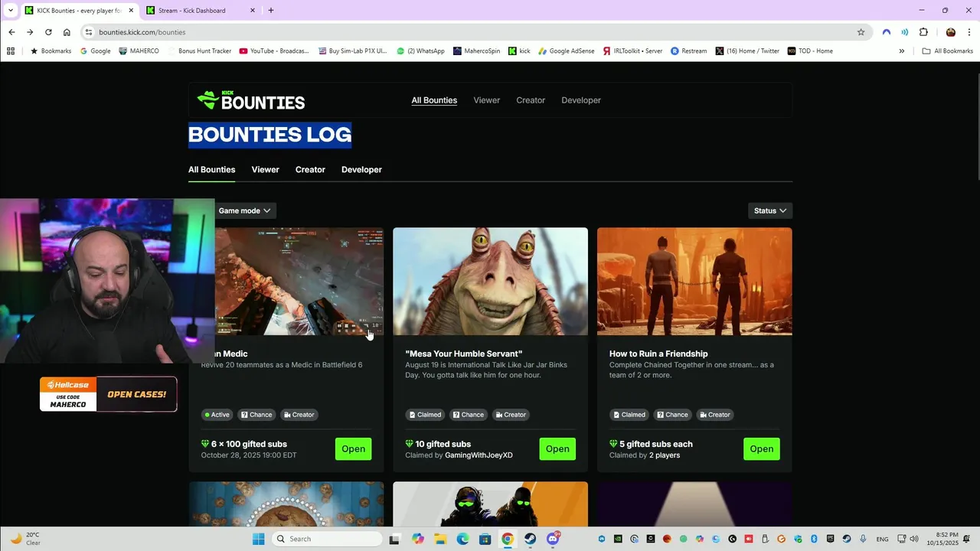The height and width of the screenshot is (551, 980).
Task: Select the Viewer tab under Bounties Log
Action: 265,170
